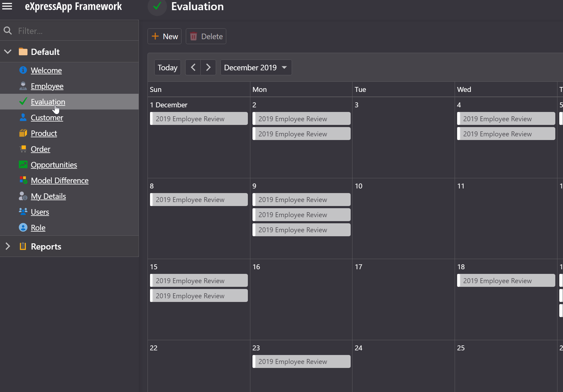Click the Model Difference icon
The width and height of the screenshot is (563, 392).
point(23,180)
